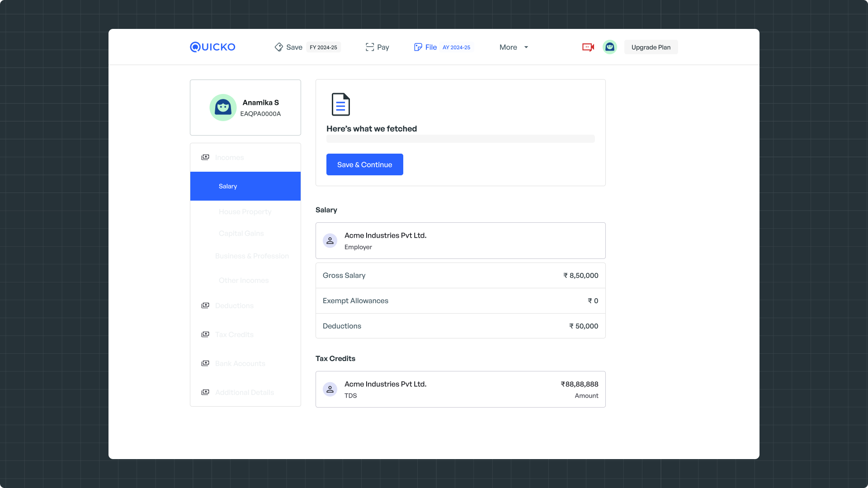
Task: Click the Tax Credits sidebar icon
Action: click(x=205, y=334)
